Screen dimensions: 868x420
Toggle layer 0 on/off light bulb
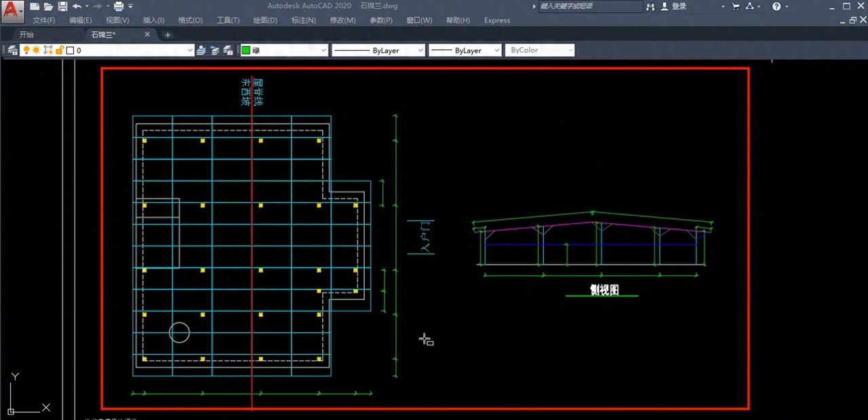26,50
